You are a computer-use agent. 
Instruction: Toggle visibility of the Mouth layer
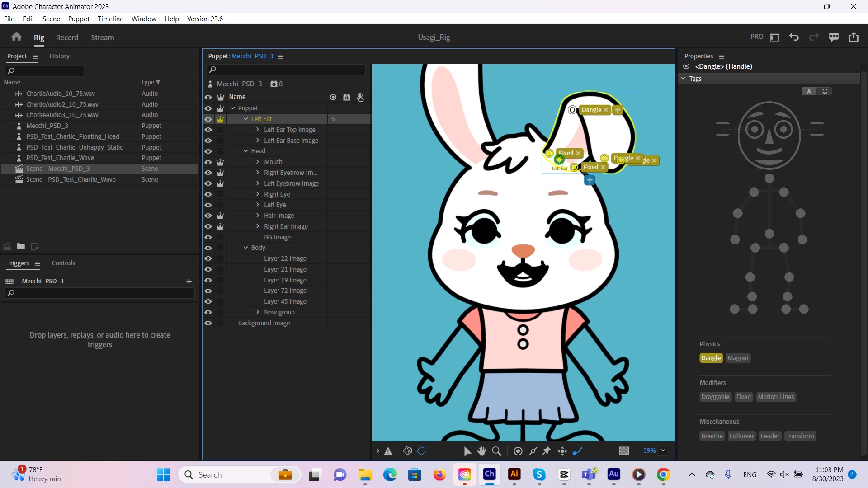tap(208, 162)
